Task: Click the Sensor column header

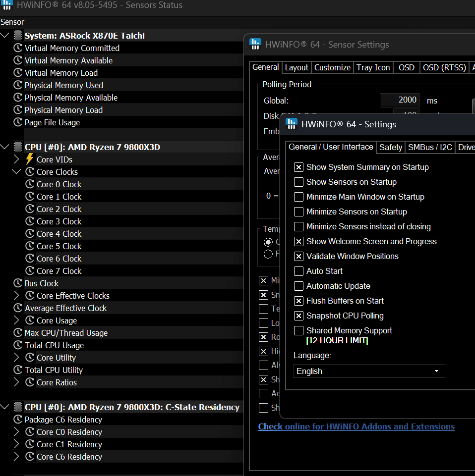Action: coord(12,22)
